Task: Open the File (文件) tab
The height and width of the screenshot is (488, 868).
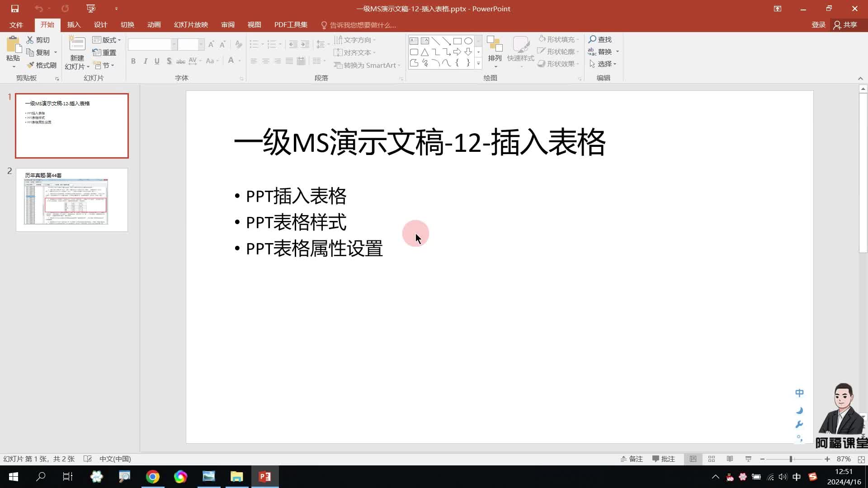Action: point(16,25)
